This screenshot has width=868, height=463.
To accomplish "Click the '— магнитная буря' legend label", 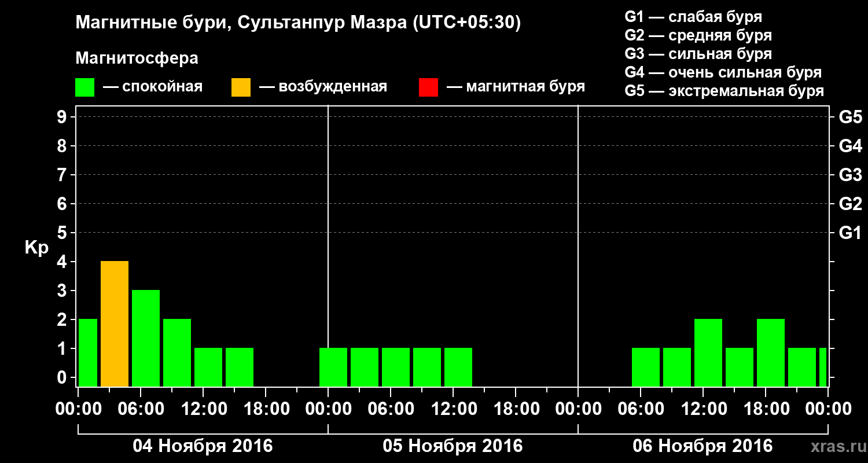I will coord(516,87).
